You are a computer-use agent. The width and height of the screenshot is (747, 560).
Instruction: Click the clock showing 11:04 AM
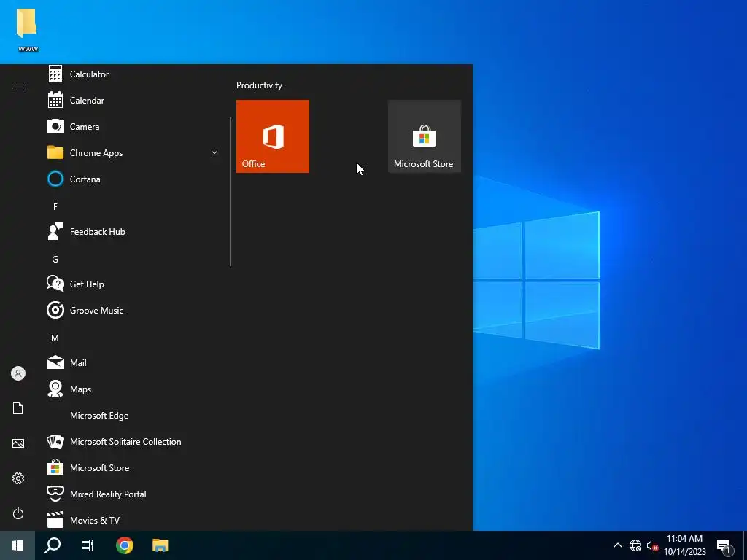684,539
